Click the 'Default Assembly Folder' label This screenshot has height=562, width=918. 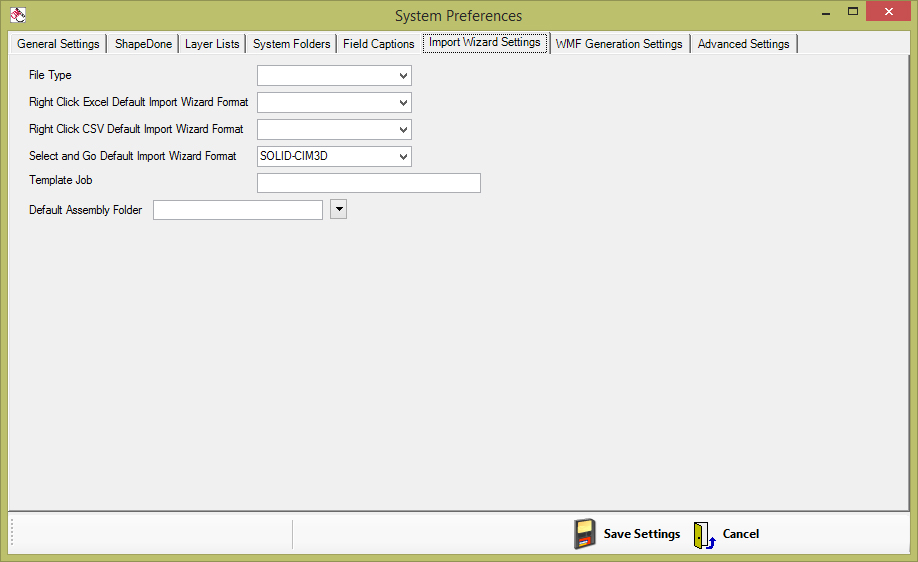(85, 210)
